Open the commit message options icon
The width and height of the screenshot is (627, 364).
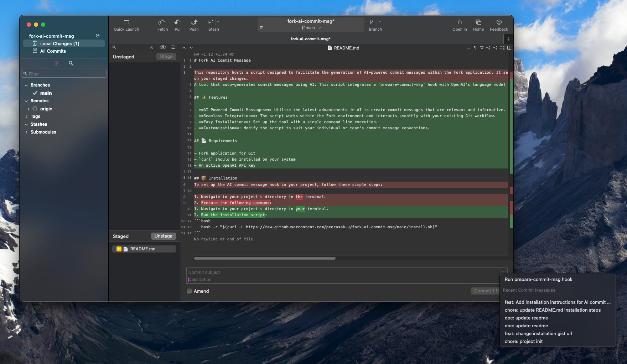503,271
